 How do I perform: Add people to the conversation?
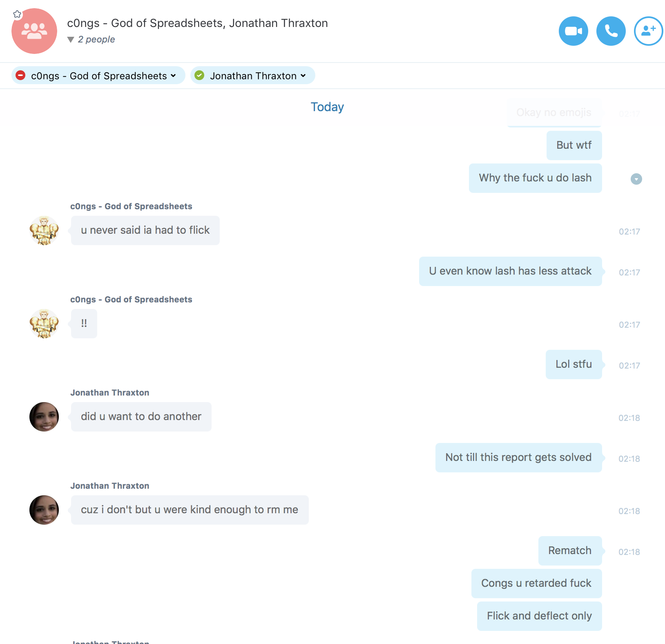coord(648,31)
